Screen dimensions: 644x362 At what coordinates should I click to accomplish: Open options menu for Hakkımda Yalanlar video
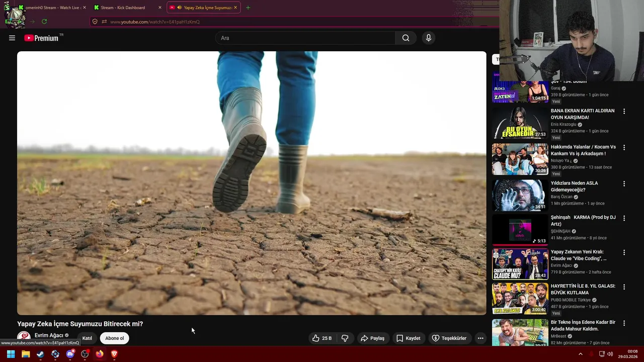624,147
